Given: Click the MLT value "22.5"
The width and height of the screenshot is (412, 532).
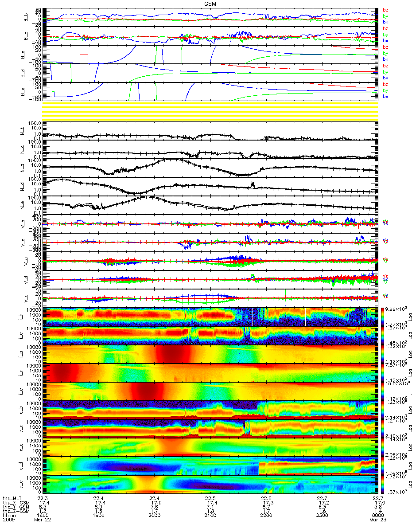Looking at the screenshot, I should click(x=210, y=499).
